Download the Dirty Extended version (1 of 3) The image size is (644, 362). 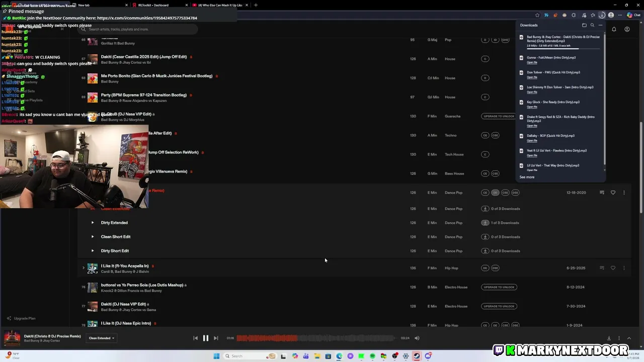coord(485,223)
